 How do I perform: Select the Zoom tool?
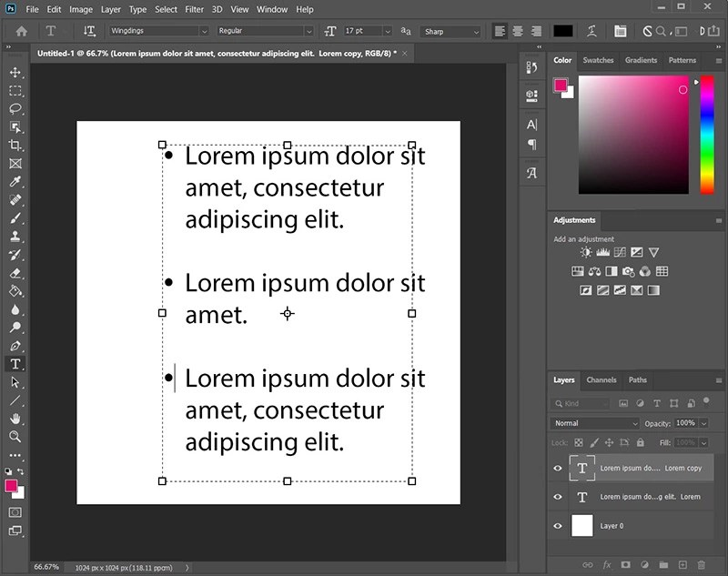point(15,436)
